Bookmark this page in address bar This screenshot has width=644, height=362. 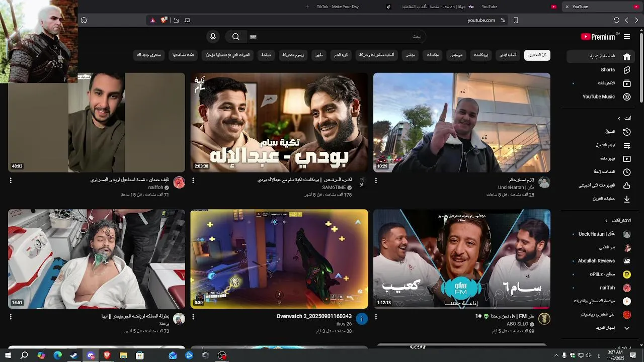coord(516,20)
